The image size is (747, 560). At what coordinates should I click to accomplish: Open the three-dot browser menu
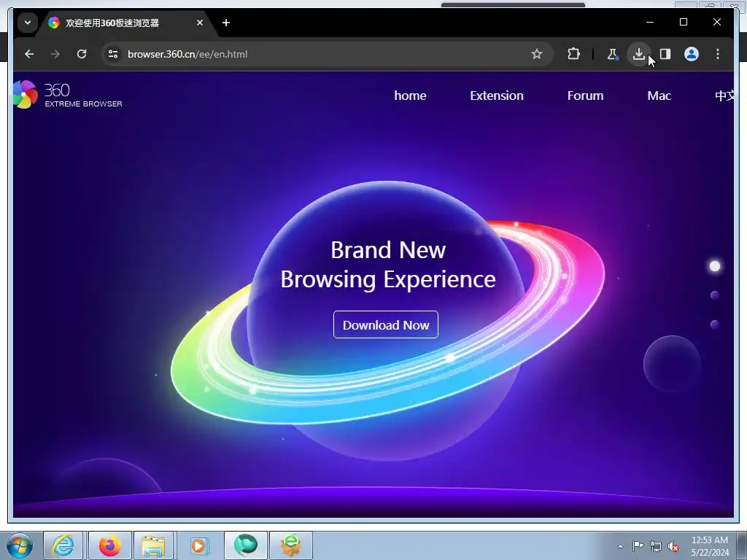718,54
